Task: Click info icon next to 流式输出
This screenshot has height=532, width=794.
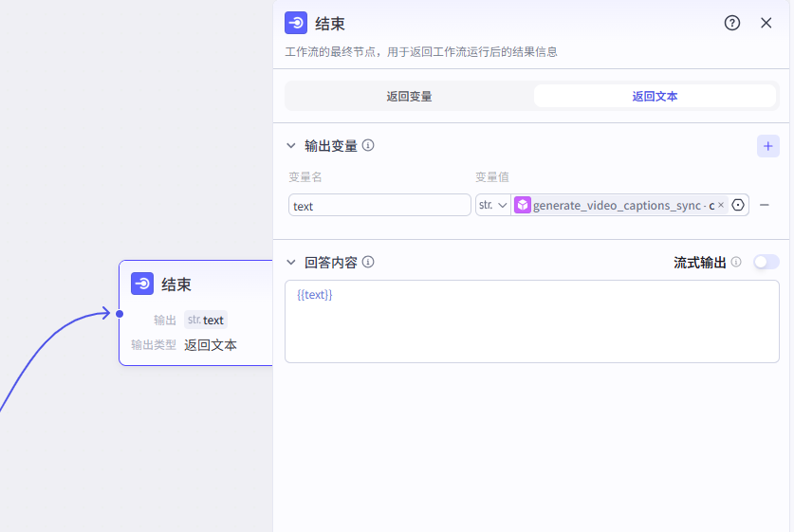Action: [x=736, y=262]
